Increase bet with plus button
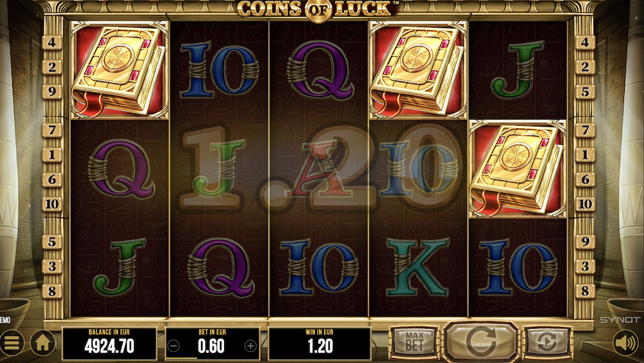Viewport: 644px width, 363px height. point(251,346)
